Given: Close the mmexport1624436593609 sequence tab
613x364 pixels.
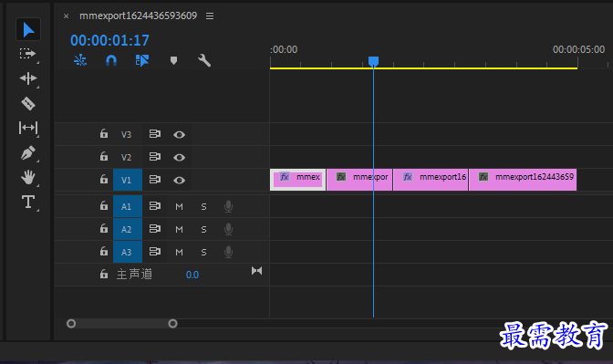Looking at the screenshot, I should pyautogui.click(x=66, y=16).
